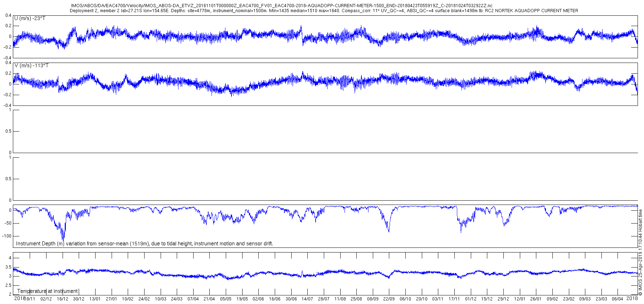Click the '23/02' date tick label
644x304 pixels.
569,299
